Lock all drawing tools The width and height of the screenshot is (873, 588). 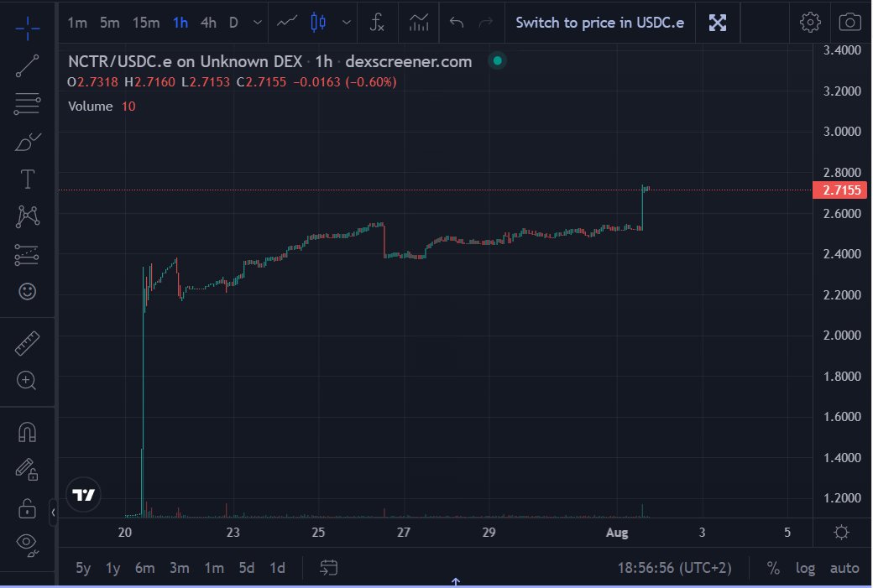click(27, 507)
